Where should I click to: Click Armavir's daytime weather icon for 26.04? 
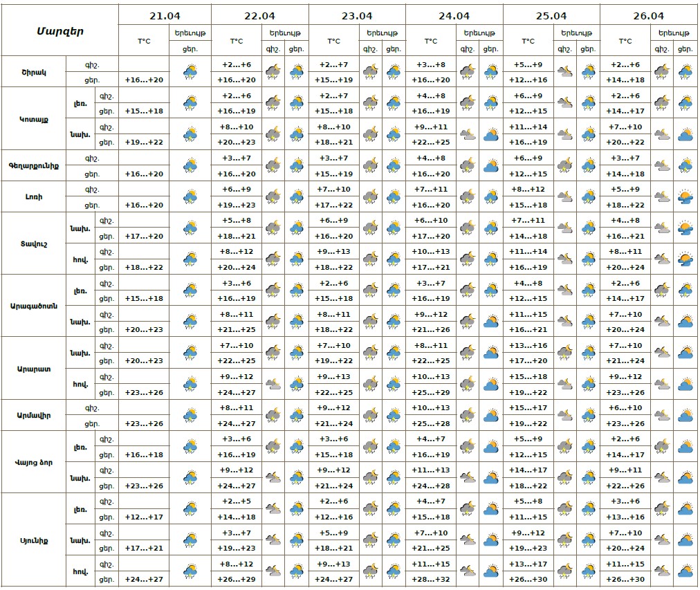click(x=685, y=415)
